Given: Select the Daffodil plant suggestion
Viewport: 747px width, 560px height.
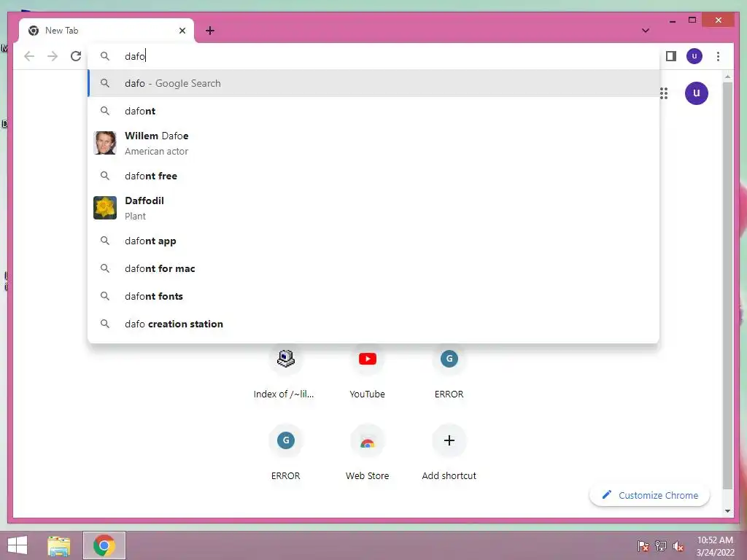Looking at the screenshot, I should (x=373, y=208).
